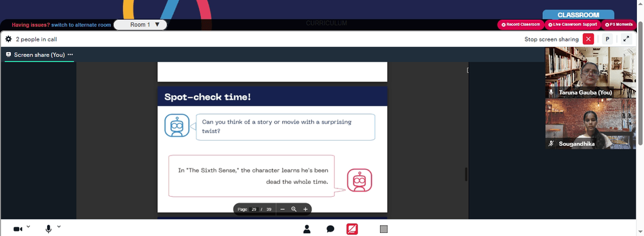The height and width of the screenshot is (236, 644).
Task: Zoom out the PDF with minus icon
Action: [283, 210]
